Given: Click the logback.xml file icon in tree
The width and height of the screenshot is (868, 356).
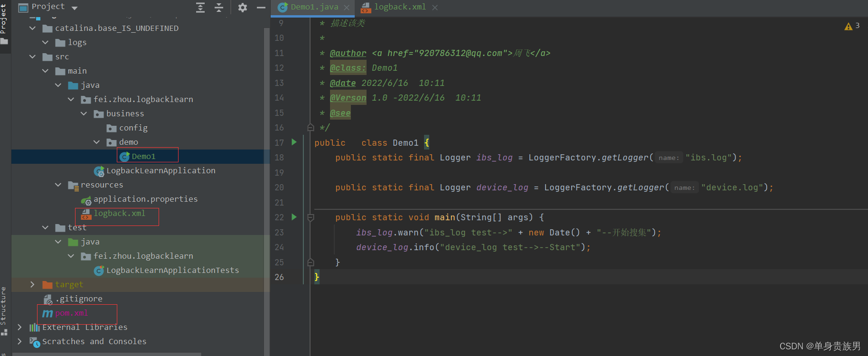Looking at the screenshot, I should (86, 214).
